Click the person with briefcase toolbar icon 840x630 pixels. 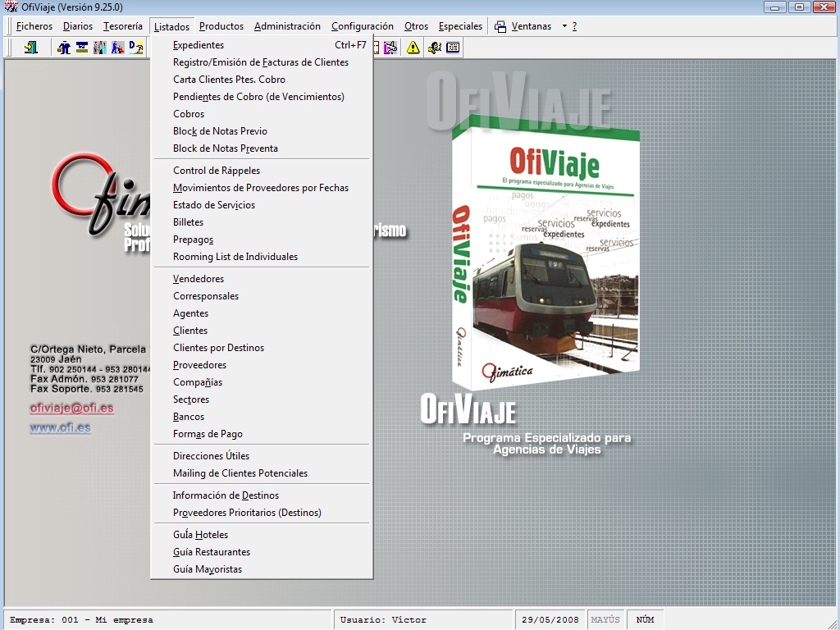click(64, 48)
